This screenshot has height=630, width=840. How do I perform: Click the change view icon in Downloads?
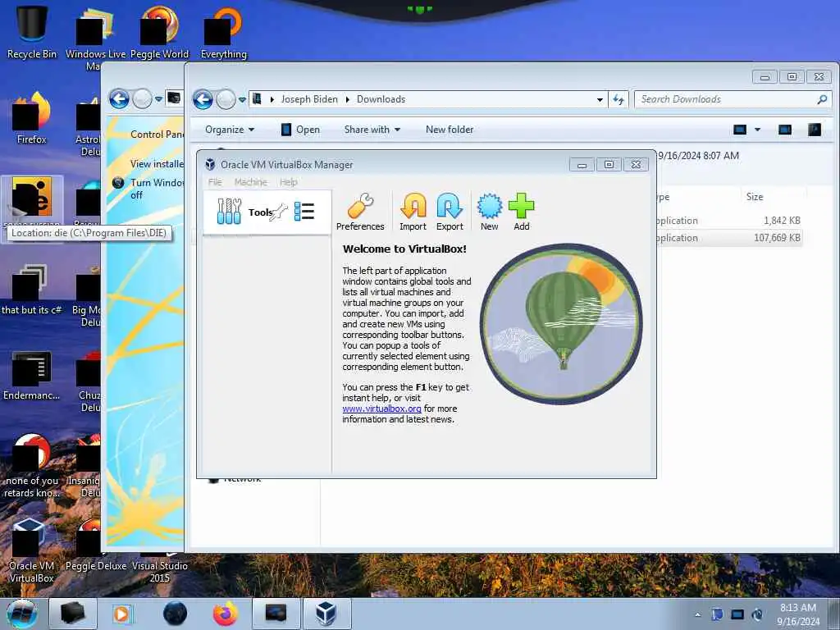coord(740,130)
